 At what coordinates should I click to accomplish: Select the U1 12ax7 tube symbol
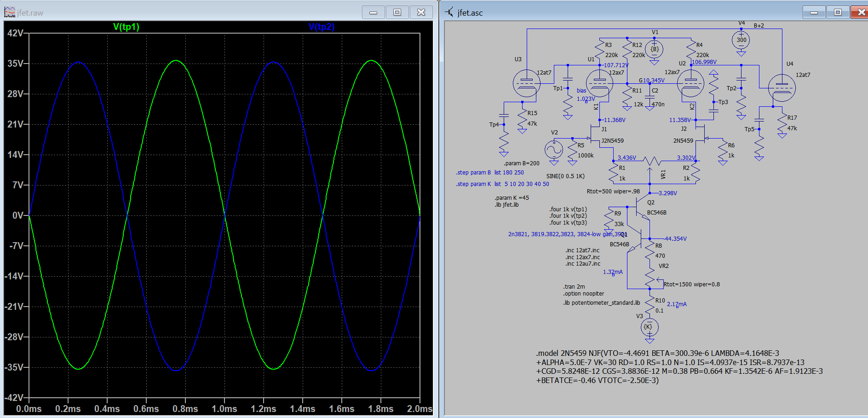click(599, 83)
